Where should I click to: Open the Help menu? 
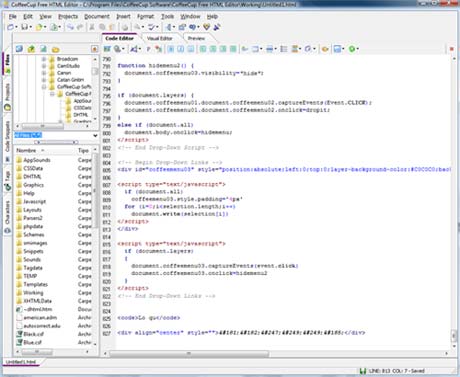(x=212, y=16)
